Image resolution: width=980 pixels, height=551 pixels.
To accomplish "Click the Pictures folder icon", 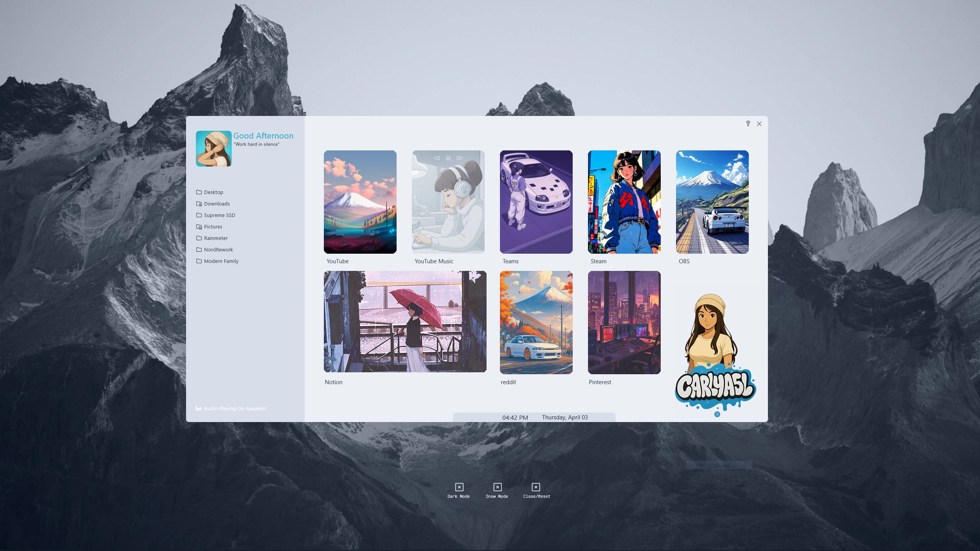I will coord(199,227).
